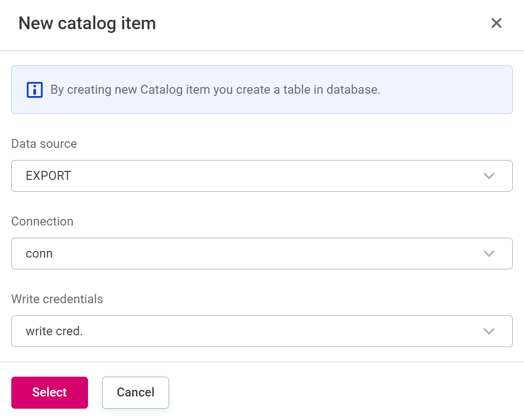Select the EXPORT value in the Data source field
Screen dimensions: 524x420
point(48,176)
